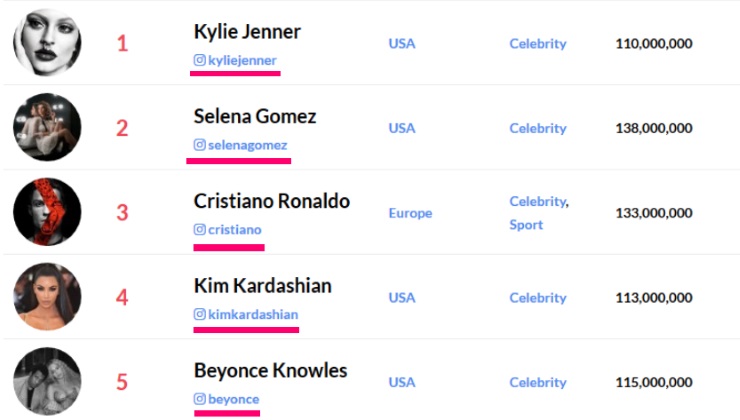This screenshot has width=740, height=420.
Task: Select Sport category in Ronaldo's row
Action: (526, 225)
